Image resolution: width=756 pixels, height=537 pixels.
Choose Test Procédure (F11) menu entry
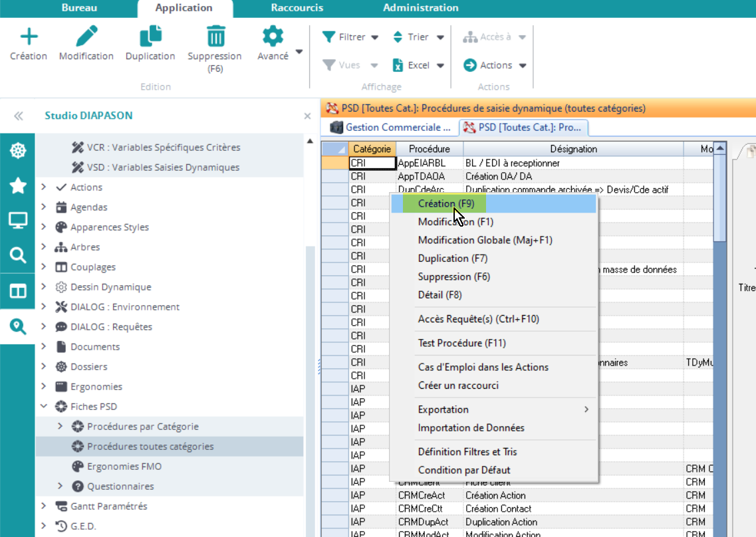(x=461, y=344)
